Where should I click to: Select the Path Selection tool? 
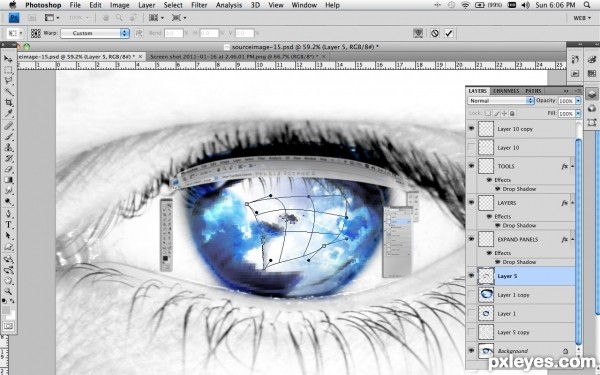click(8, 236)
